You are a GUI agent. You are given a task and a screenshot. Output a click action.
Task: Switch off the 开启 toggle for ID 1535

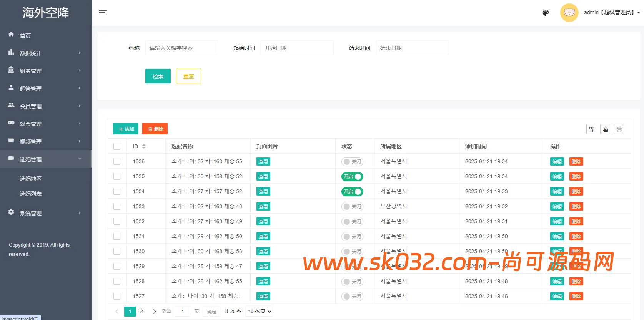click(x=352, y=177)
